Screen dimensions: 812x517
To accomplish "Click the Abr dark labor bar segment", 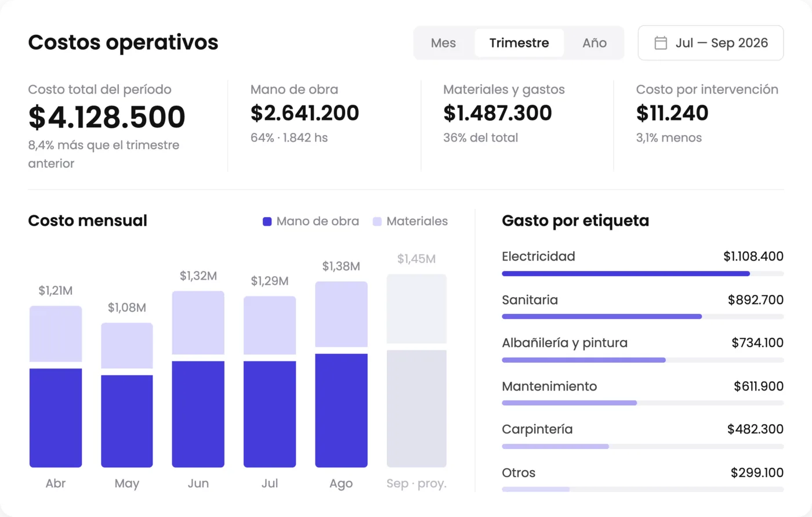I will (x=56, y=418).
